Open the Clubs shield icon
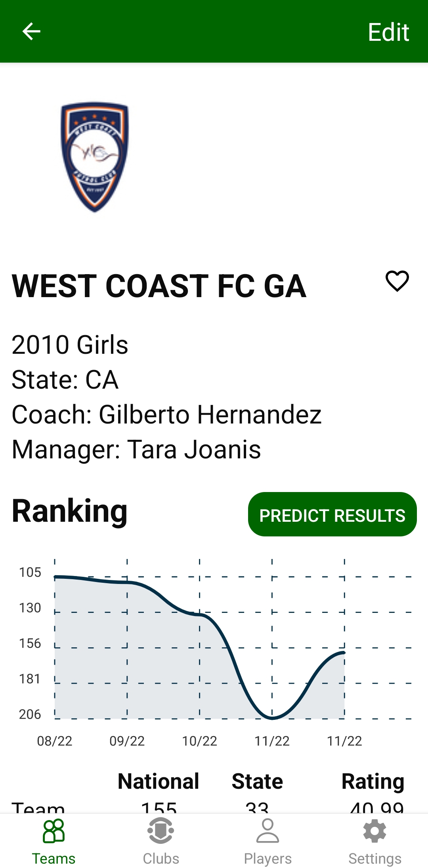 click(160, 831)
